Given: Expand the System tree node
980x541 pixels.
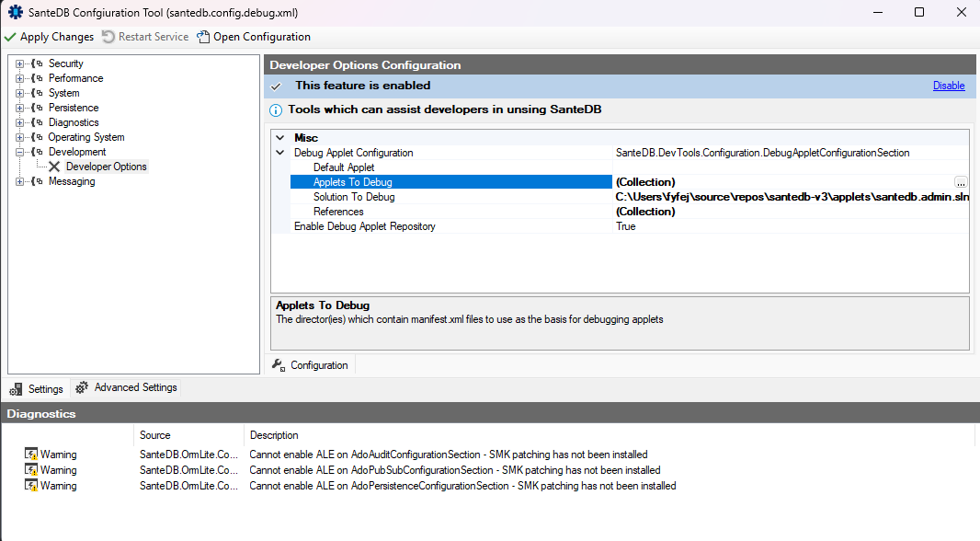Looking at the screenshot, I should point(20,93).
